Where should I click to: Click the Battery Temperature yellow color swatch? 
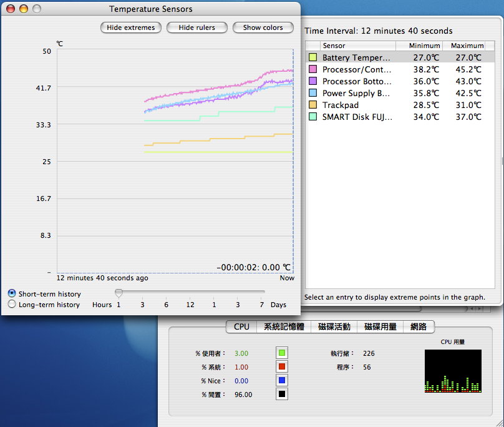point(313,57)
